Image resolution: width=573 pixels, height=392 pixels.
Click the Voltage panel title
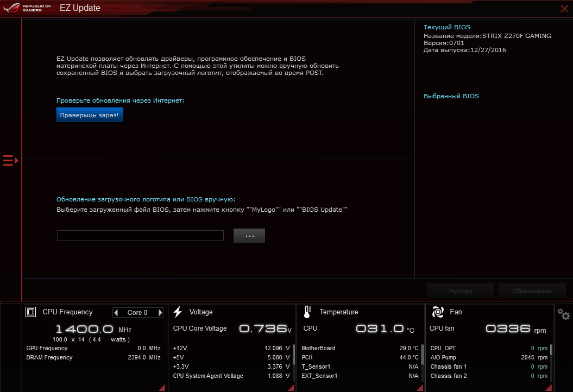(201, 312)
